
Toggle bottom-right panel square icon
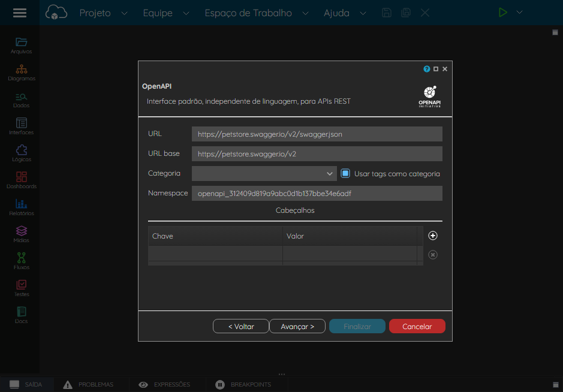pos(555,385)
